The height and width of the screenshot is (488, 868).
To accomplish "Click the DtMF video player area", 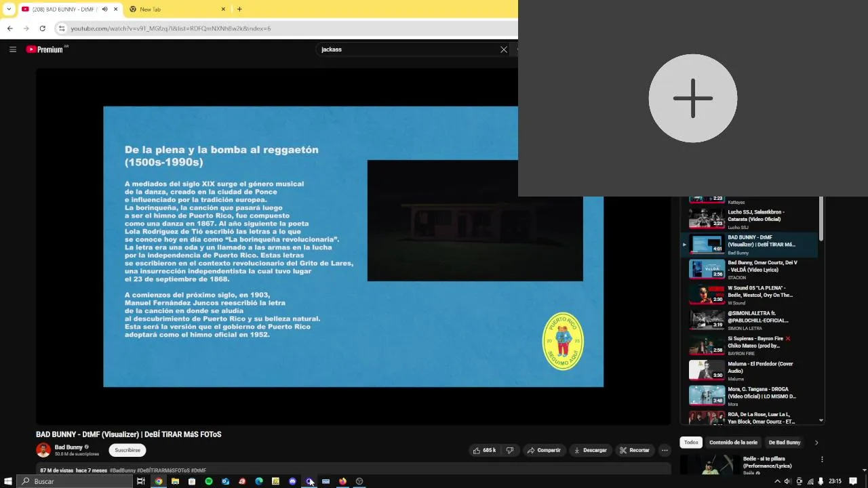I will 353,247.
